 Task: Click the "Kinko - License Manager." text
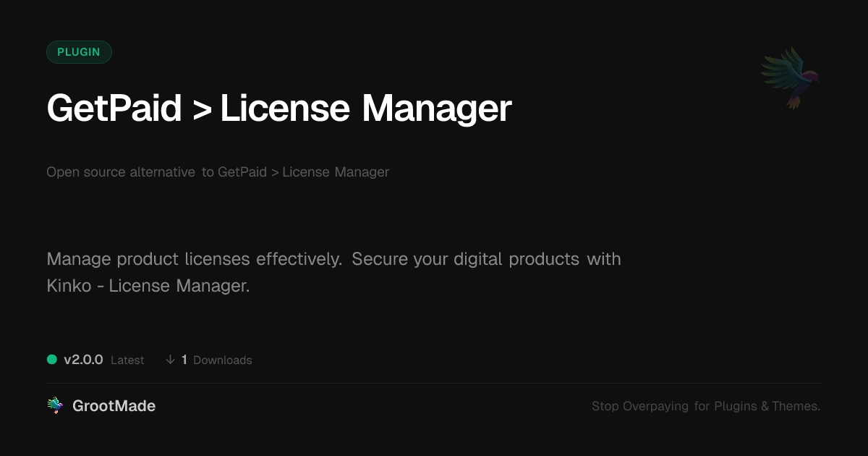148,286
